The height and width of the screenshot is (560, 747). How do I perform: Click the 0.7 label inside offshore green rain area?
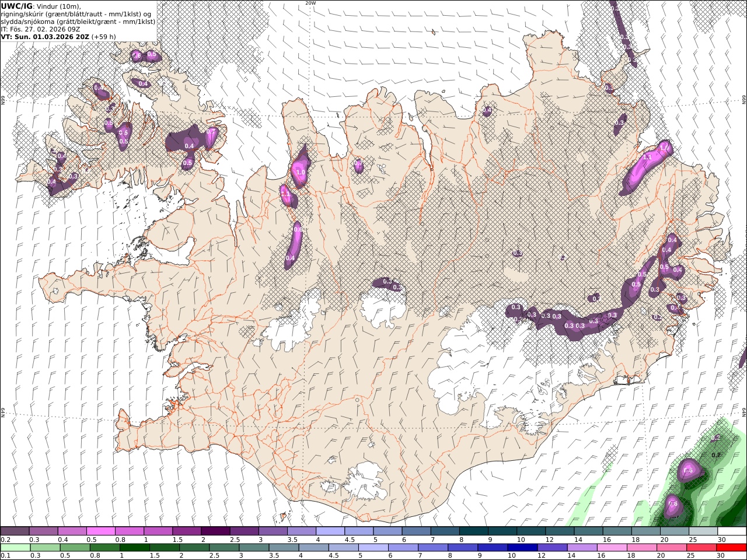(717, 455)
